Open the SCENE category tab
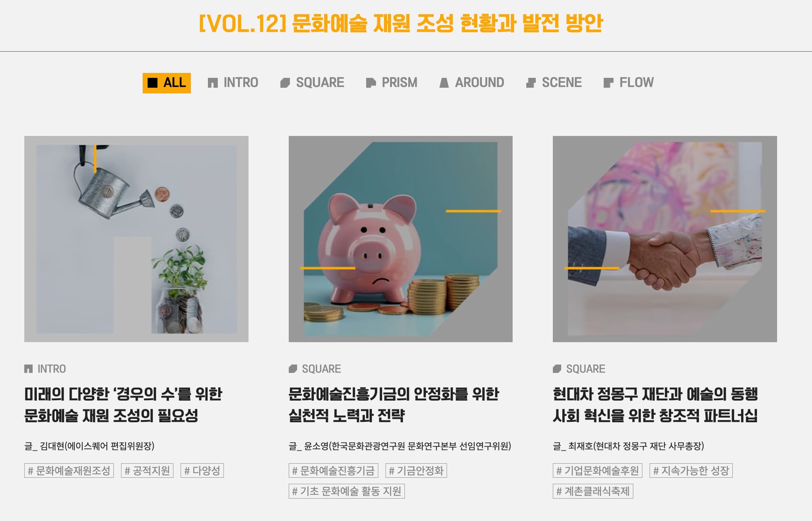Screen dimensions: 812x521 [x=554, y=82]
